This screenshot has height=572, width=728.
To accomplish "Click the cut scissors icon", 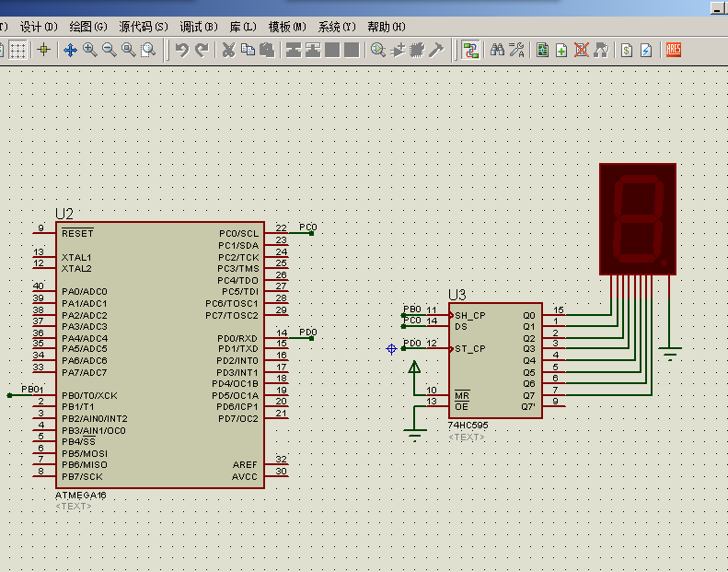I will pos(227,50).
